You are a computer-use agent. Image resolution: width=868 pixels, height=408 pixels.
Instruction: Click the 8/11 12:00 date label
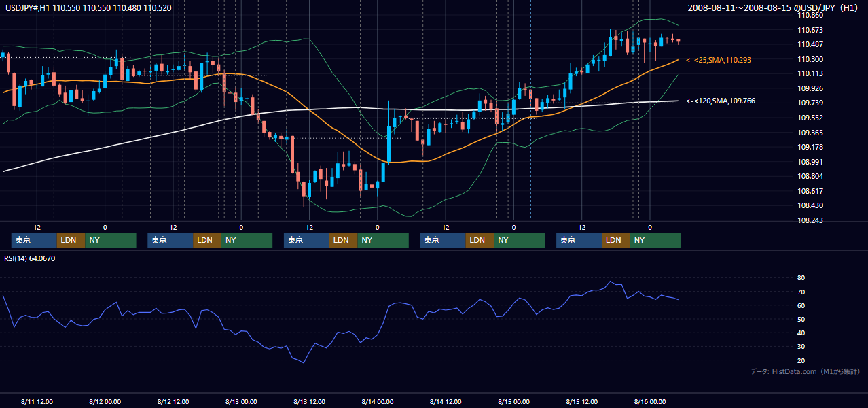pyautogui.click(x=37, y=401)
